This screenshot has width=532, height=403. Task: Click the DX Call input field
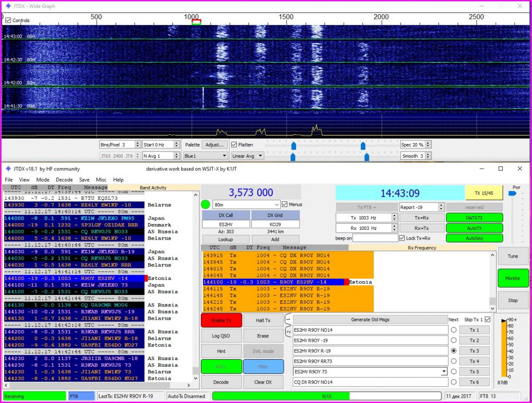(x=226, y=225)
